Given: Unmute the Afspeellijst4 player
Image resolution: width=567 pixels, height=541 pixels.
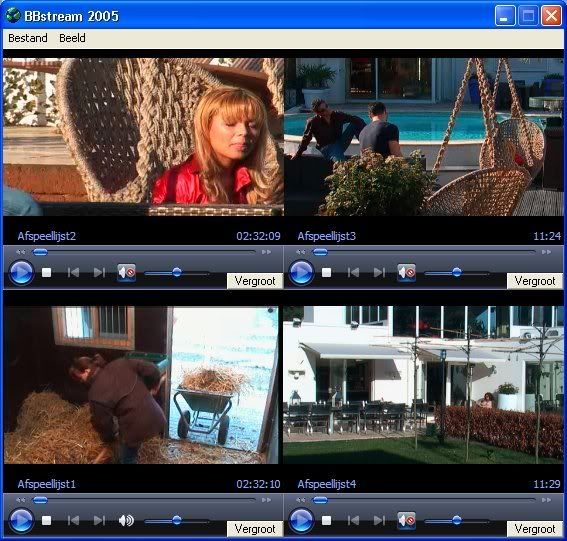Looking at the screenshot, I should (406, 520).
